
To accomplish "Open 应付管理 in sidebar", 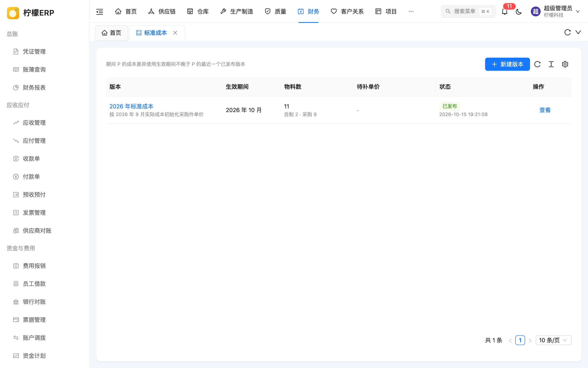I will point(34,141).
